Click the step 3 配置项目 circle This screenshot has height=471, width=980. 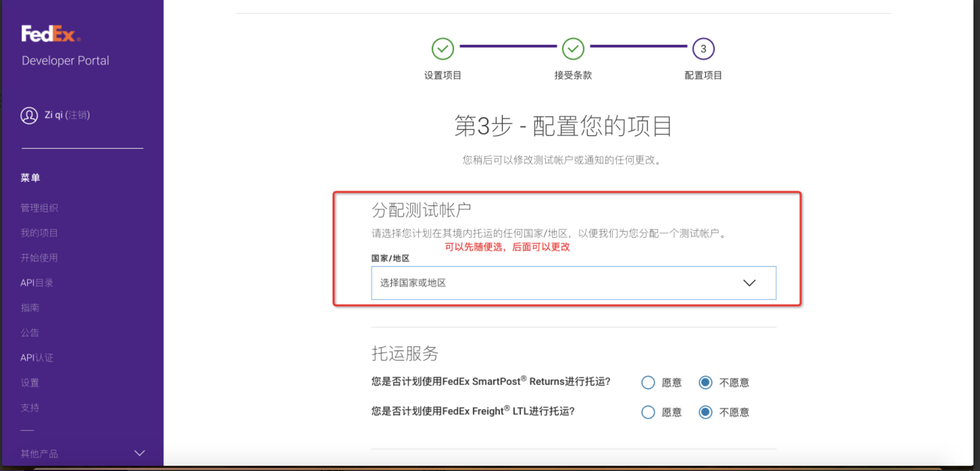(703, 49)
